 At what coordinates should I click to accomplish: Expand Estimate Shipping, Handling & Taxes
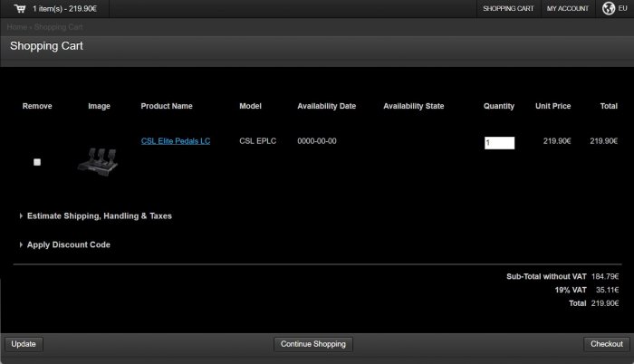pos(99,216)
